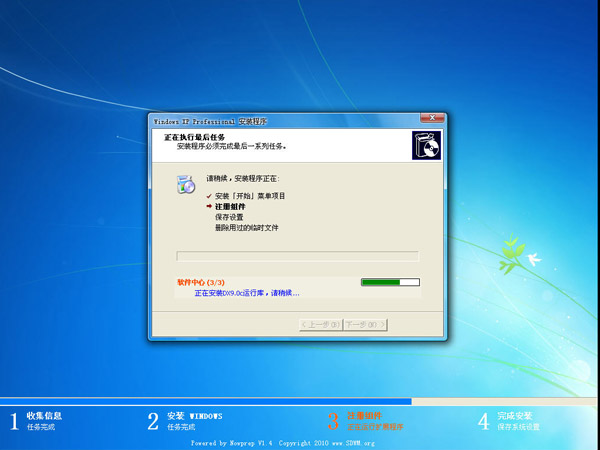The height and width of the screenshot is (450, 600).
Task: Click the dialog title Windows XP Professional 安装程序
Action: tap(210, 122)
